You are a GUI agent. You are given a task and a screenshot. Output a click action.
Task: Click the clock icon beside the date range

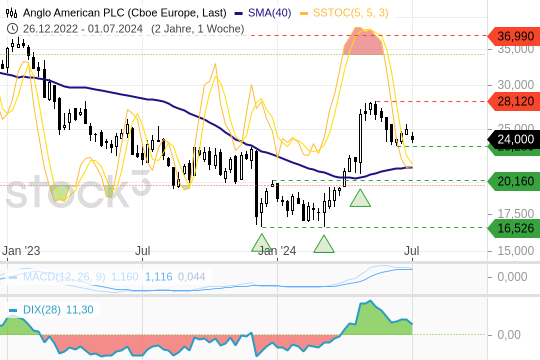(12, 29)
